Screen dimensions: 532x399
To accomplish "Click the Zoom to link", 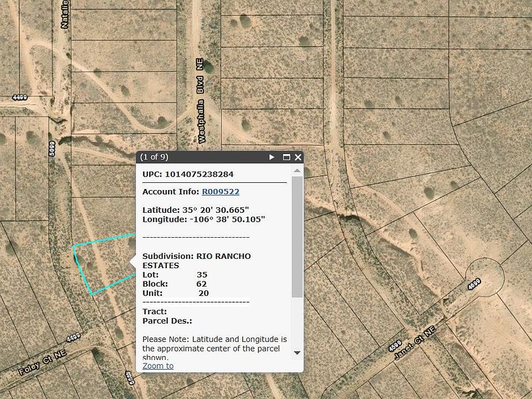I will click(158, 366).
